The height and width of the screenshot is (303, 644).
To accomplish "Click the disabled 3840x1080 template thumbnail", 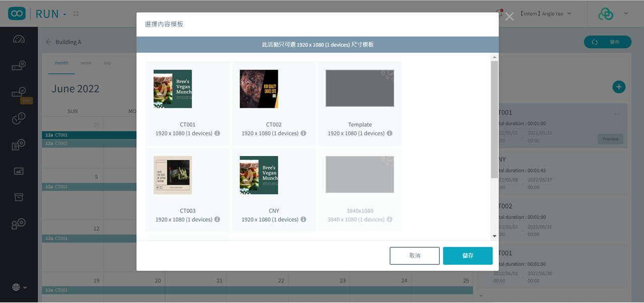I will [x=360, y=175].
